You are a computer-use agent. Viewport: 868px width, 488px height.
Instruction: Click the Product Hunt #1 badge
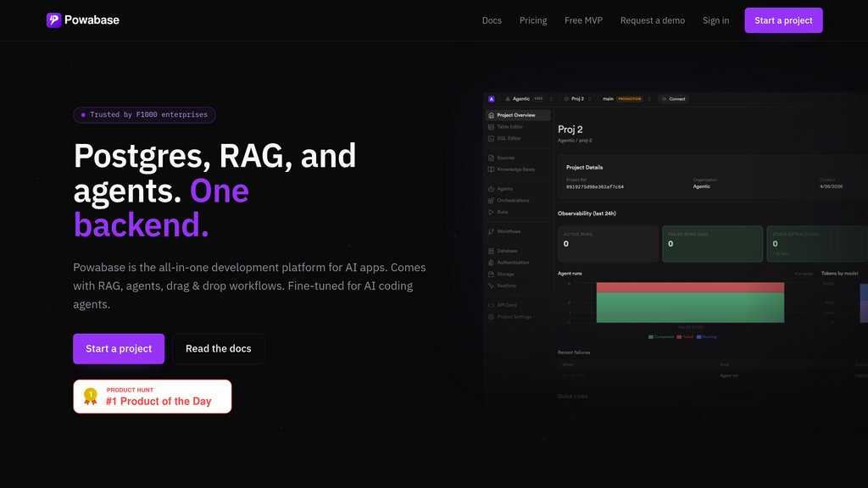[153, 396]
